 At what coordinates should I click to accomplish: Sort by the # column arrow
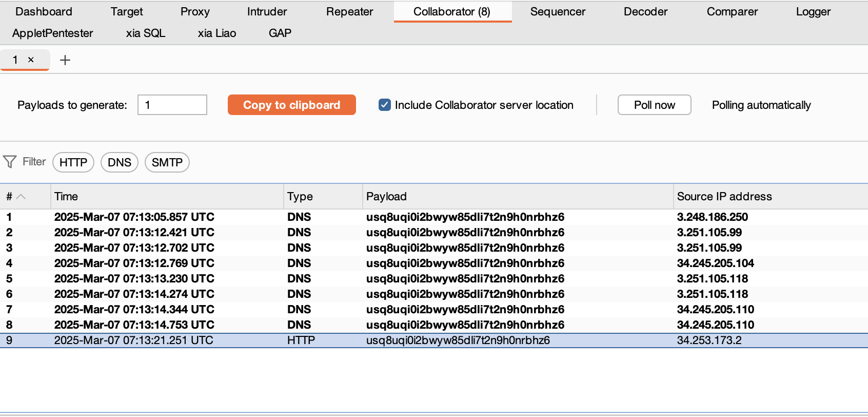[x=21, y=197]
